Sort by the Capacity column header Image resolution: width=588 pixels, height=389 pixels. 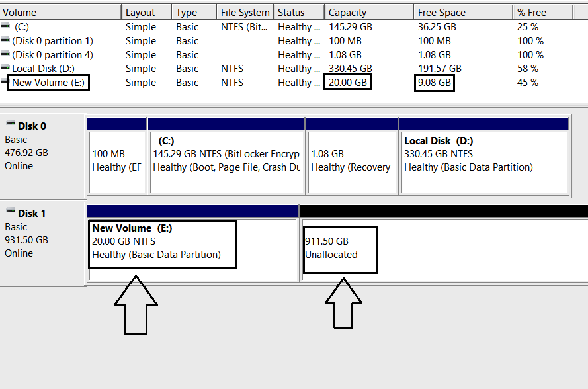[369, 12]
